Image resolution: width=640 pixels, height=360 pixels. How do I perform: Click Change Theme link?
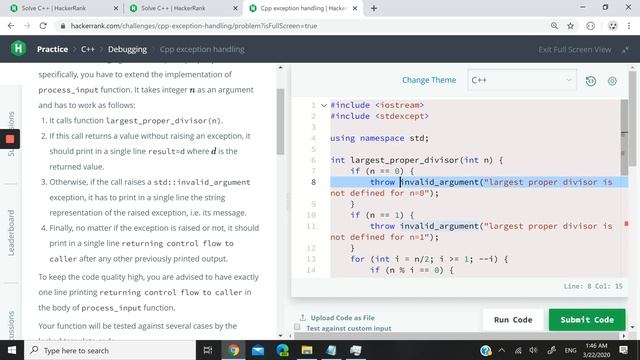click(429, 80)
